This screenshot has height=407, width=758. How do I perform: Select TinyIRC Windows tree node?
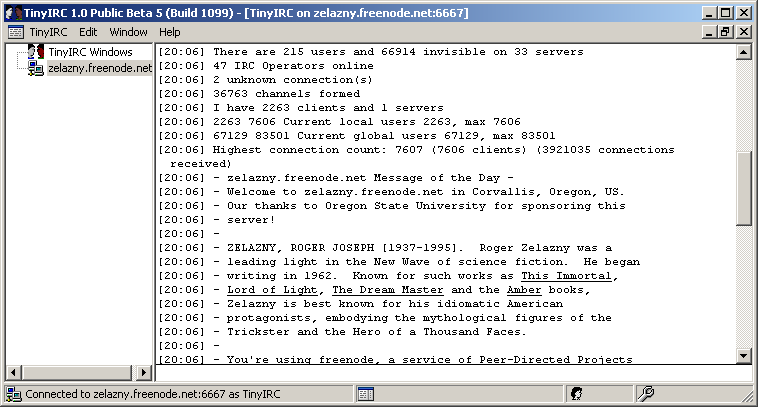91,52
